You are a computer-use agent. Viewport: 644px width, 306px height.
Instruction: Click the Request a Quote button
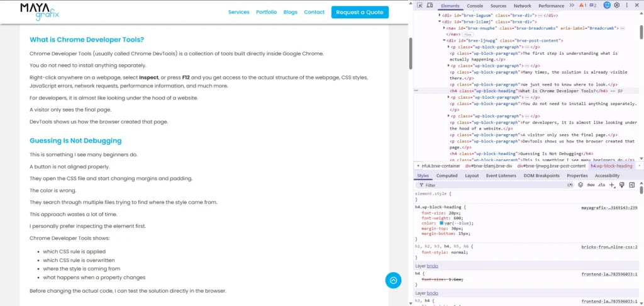360,12
